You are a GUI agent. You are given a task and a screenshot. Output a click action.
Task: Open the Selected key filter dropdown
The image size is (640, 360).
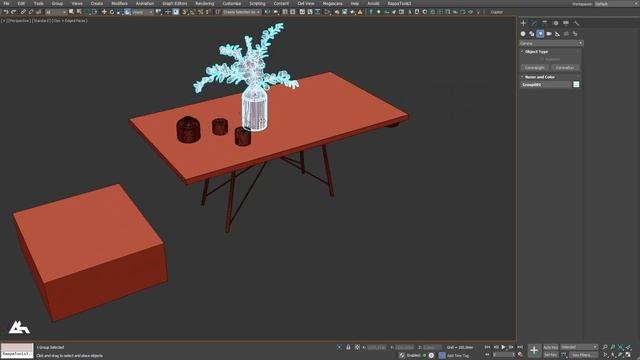(579, 347)
